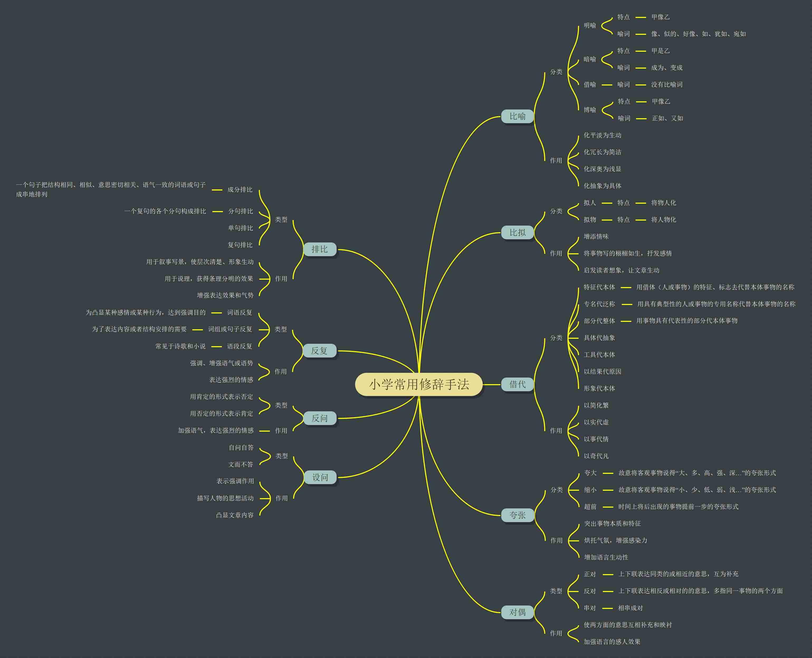Click 启发读者想象，让文章生动 node
The width and height of the screenshot is (812, 658).
(x=622, y=270)
